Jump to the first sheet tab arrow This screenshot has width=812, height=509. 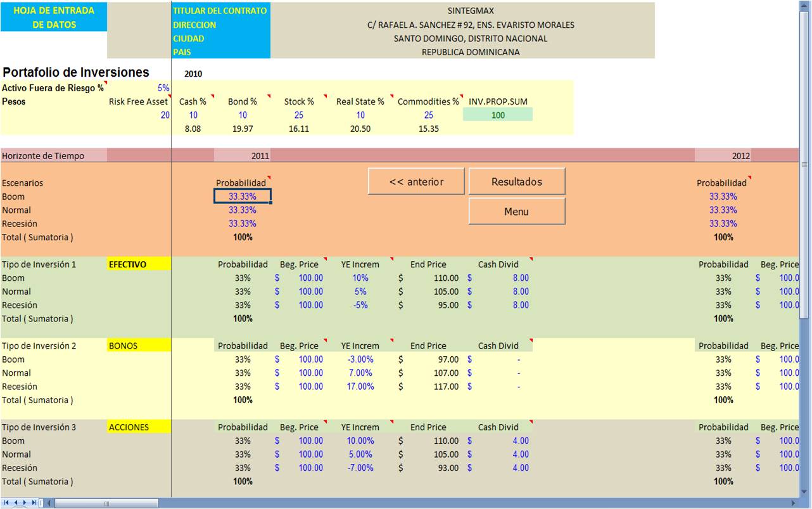[x=6, y=503]
